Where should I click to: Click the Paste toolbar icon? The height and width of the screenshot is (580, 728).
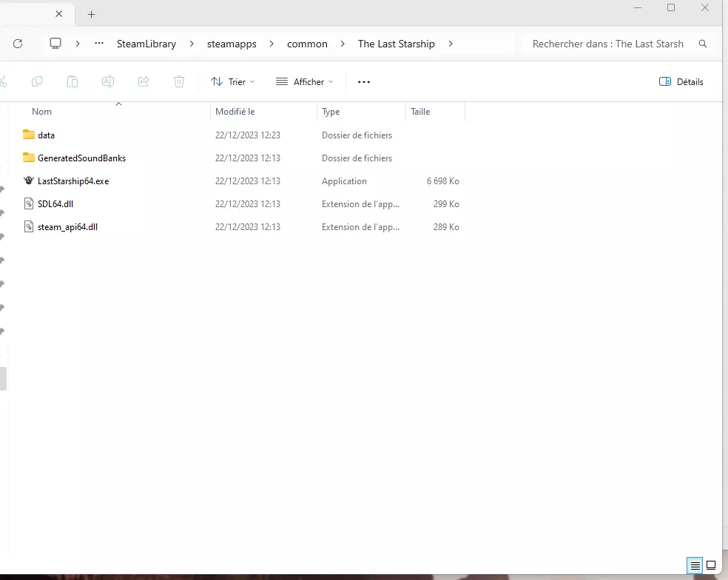[73, 81]
